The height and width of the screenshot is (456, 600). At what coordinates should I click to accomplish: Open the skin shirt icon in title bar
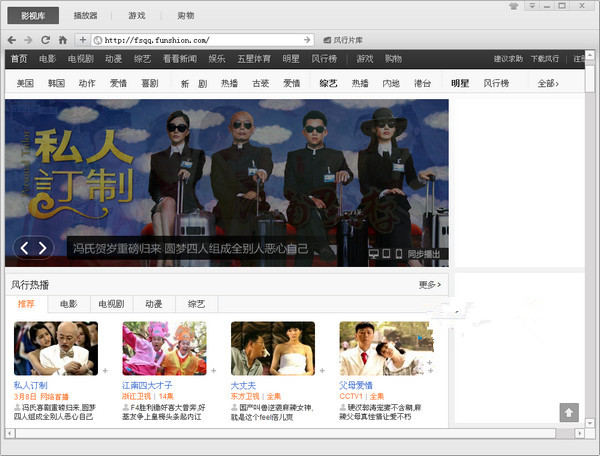pos(513,6)
